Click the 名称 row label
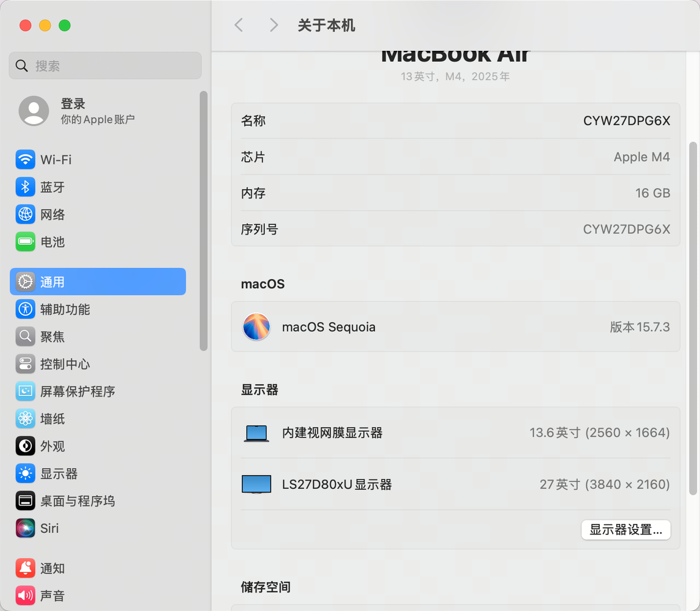Screen dimensions: 700x611 pos(253,121)
